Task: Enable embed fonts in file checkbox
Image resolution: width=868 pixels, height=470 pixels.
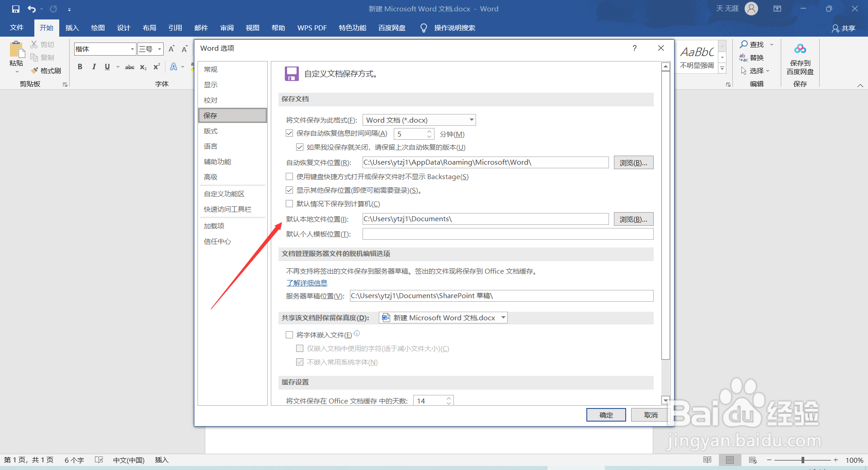Action: click(x=289, y=335)
